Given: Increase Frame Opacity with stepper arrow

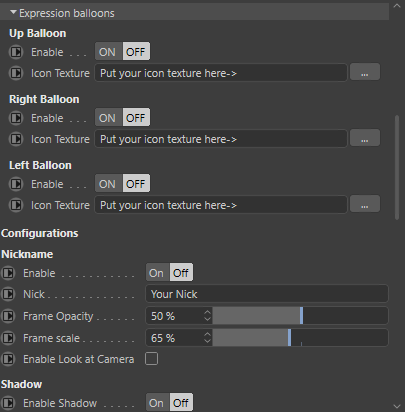Looking at the screenshot, I should click(x=207, y=313).
